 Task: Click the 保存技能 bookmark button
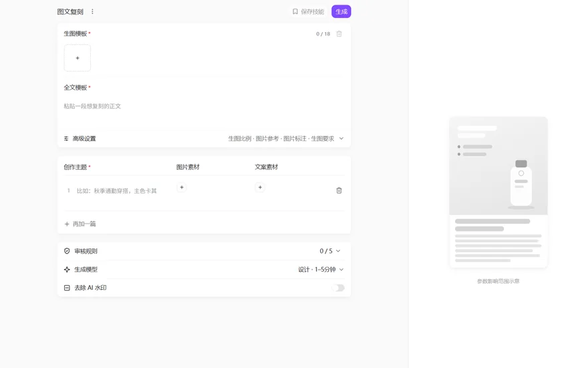308,11
